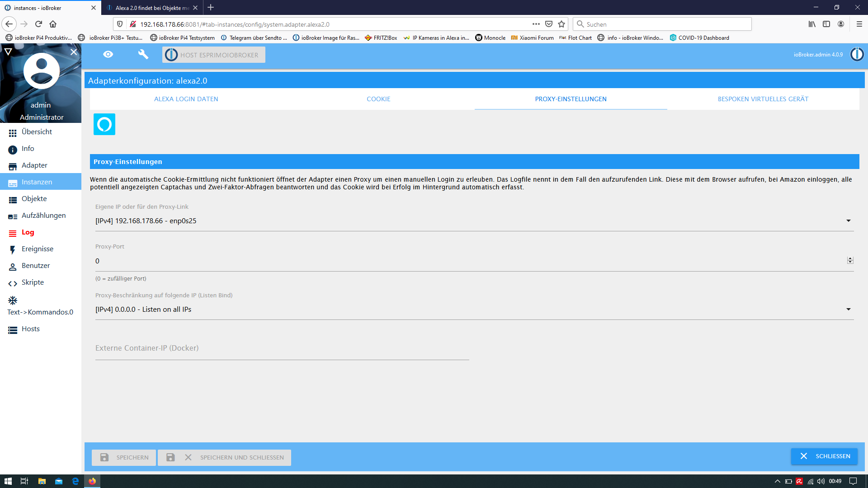
Task: Open a new browser tab
Action: pyautogui.click(x=211, y=7)
